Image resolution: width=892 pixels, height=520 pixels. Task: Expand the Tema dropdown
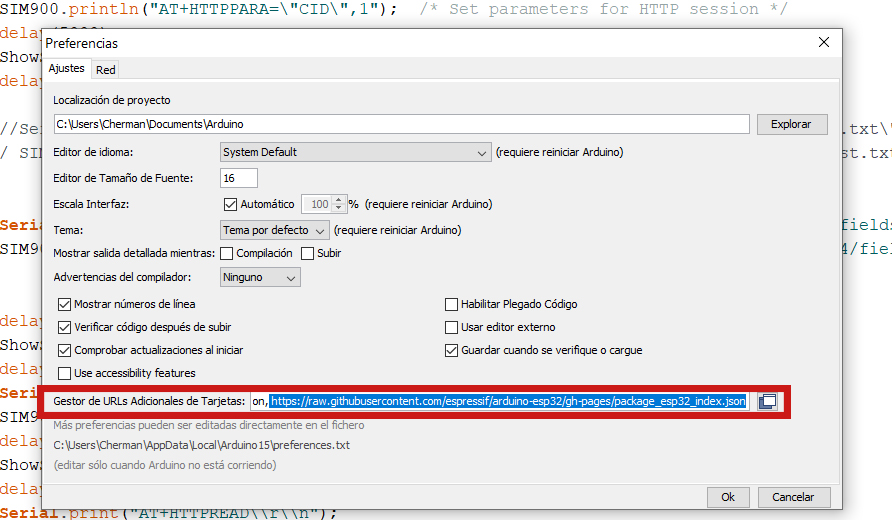(275, 229)
